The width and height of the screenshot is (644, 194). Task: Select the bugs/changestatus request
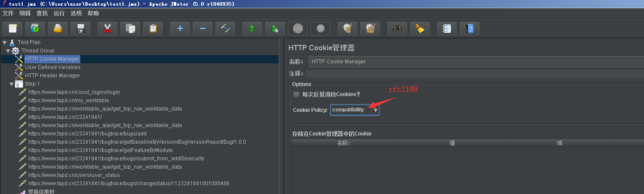pos(129,184)
